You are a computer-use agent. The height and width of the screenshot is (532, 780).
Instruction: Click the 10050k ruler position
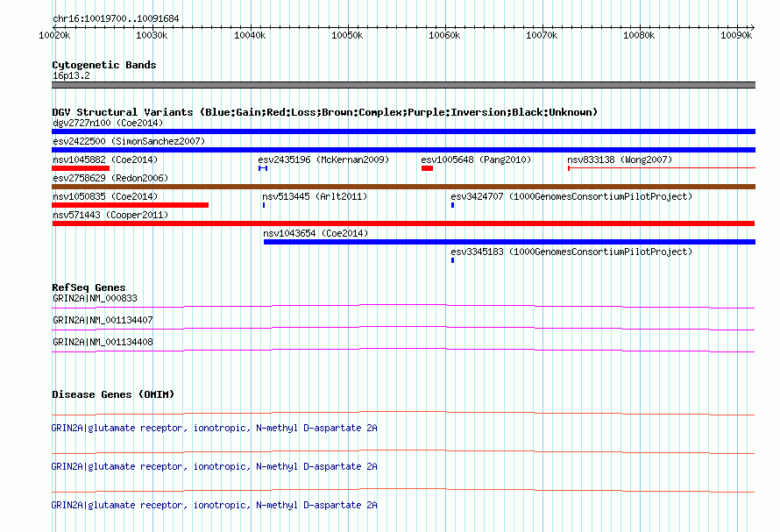click(347, 35)
